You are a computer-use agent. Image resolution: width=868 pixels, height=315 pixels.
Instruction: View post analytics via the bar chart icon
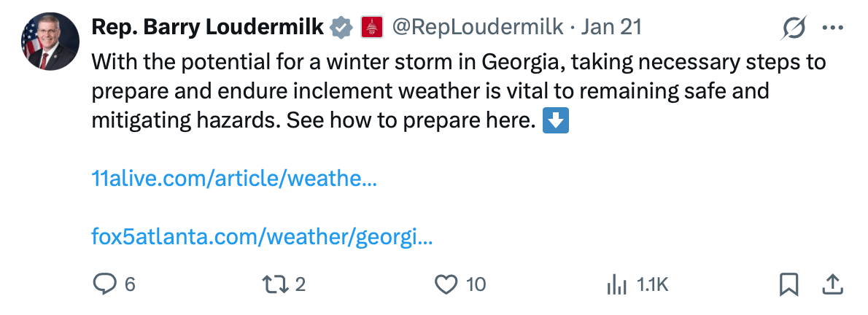pos(617,285)
